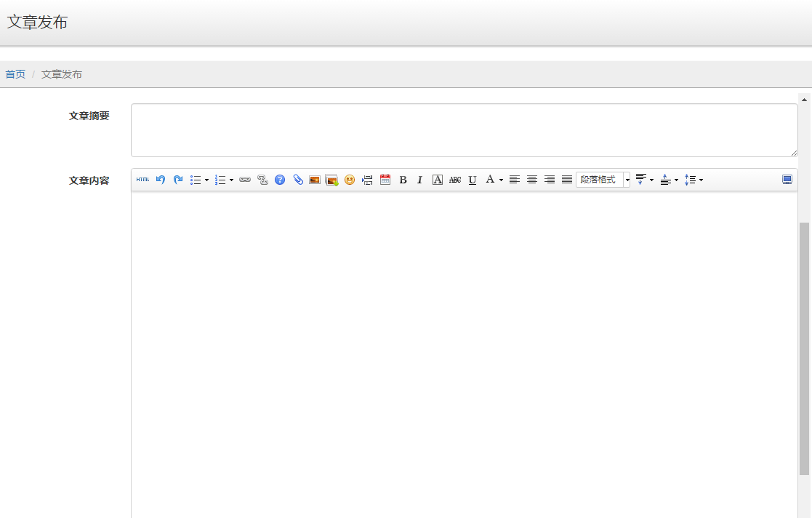Open the multiple images upload icon
The height and width of the screenshot is (518, 812).
point(332,180)
